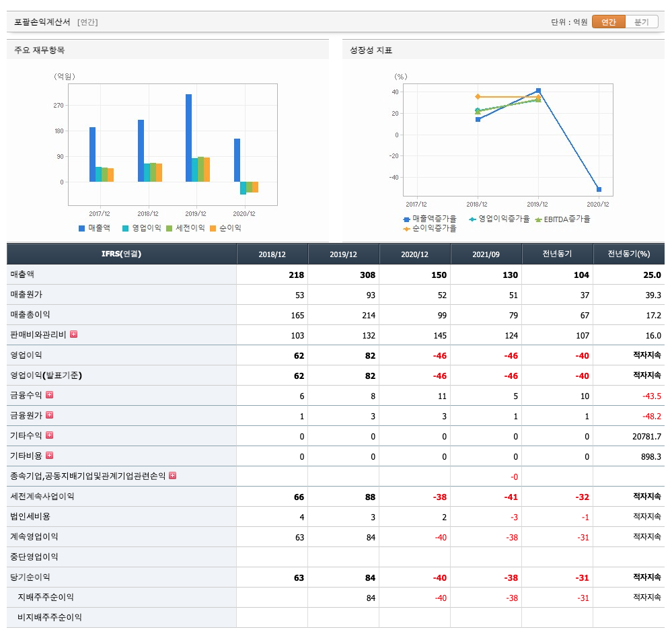Select the 영업이익(발표기준) row label
Screen dimensions: 672x638
[46, 375]
